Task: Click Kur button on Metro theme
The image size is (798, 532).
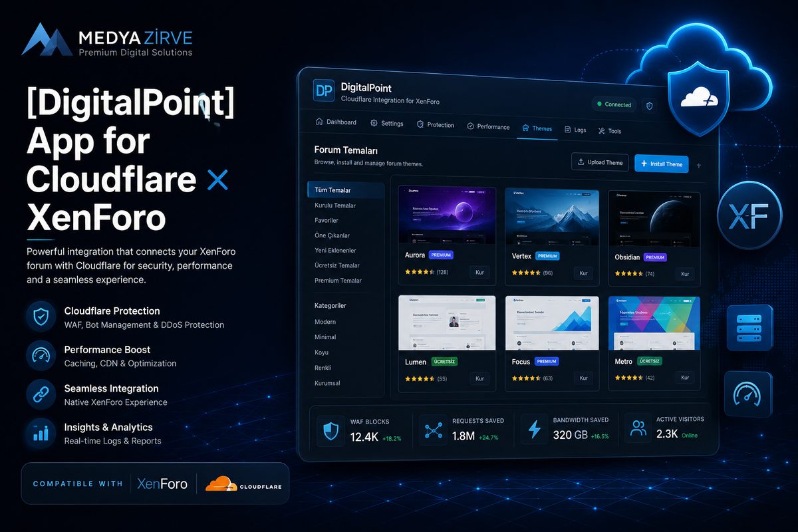Action: (686, 377)
